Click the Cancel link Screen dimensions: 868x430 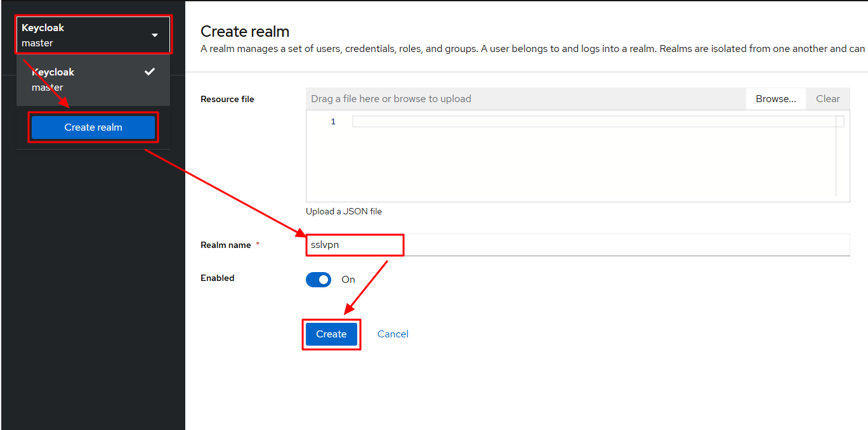[x=393, y=334]
